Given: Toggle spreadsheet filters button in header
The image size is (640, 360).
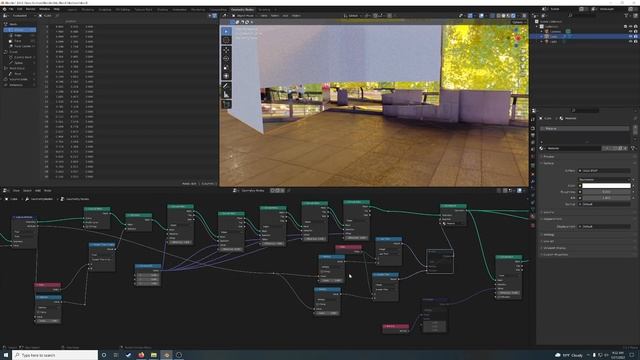Looking at the screenshot, I should [x=215, y=16].
